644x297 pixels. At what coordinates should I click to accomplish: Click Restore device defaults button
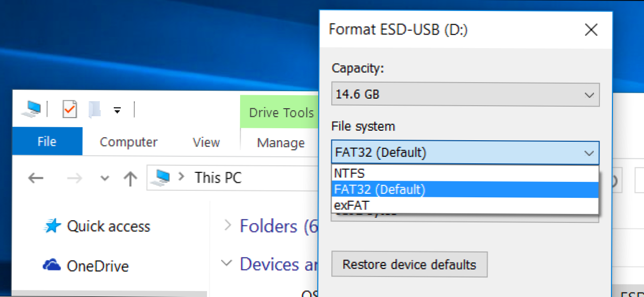[409, 264]
